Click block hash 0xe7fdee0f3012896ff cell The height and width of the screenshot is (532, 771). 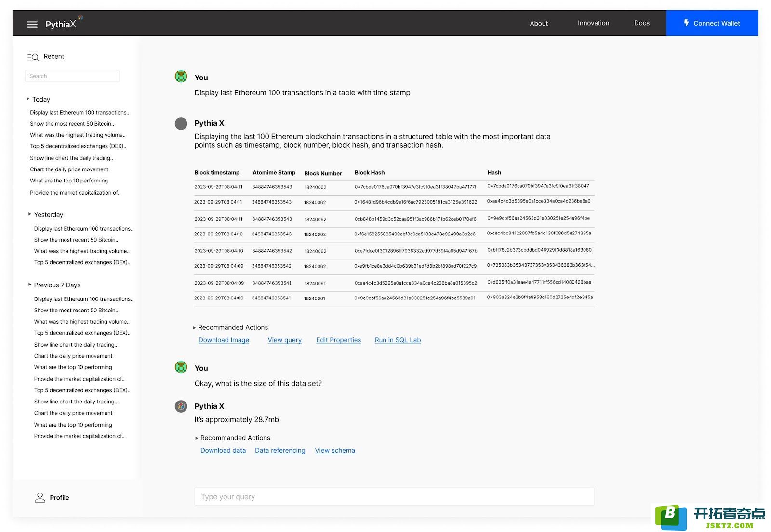[x=416, y=251]
